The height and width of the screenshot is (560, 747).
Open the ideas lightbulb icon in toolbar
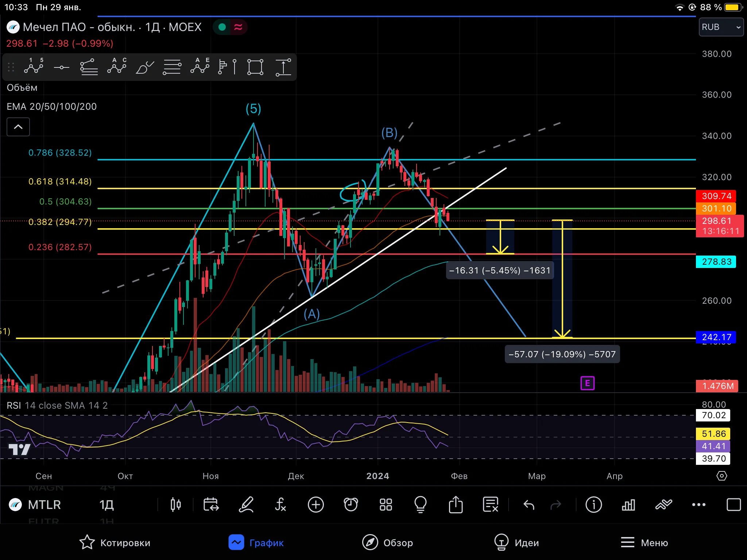click(x=421, y=505)
